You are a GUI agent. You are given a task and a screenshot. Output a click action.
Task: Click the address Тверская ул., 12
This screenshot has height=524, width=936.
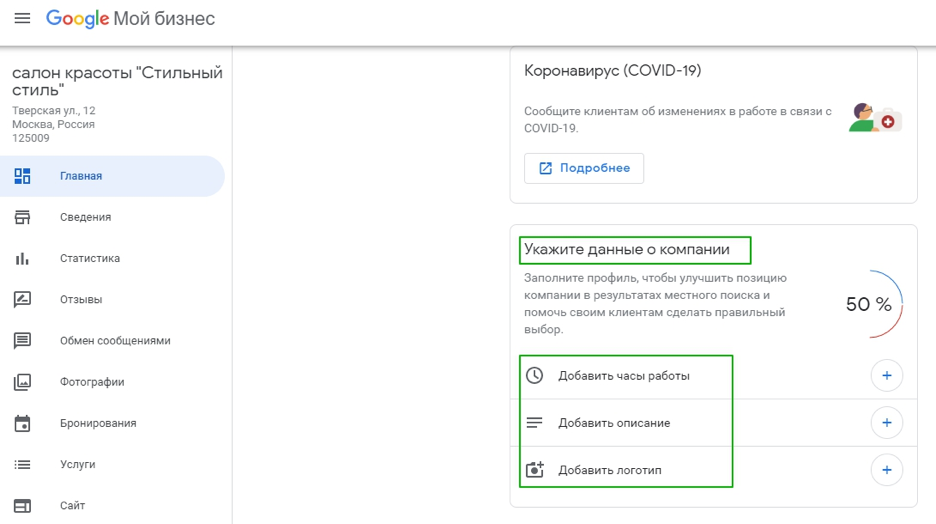click(x=54, y=110)
